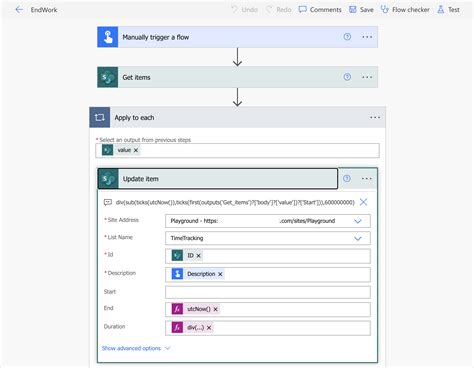
Task: Open help for the Update item step
Action: pos(347,178)
